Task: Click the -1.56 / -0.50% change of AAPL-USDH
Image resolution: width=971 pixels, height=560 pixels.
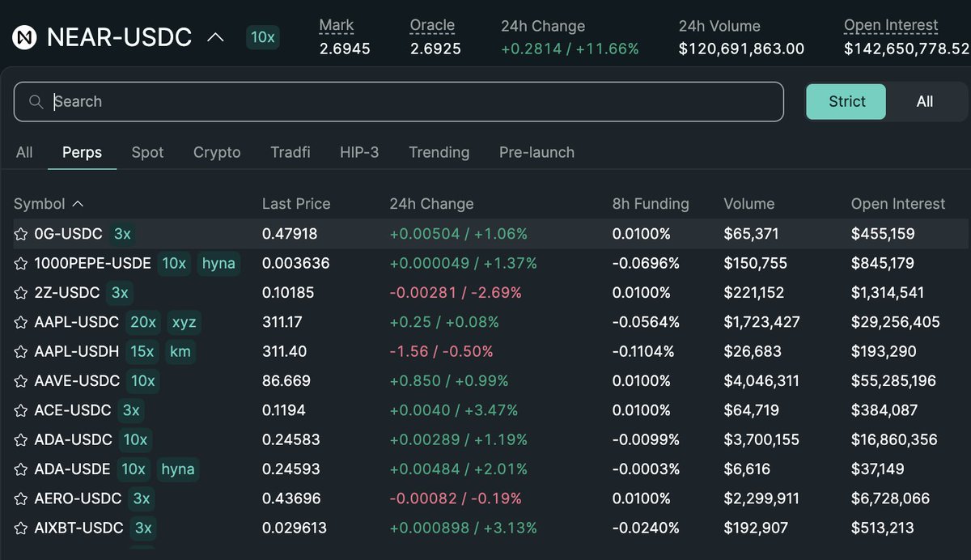Action: point(441,351)
